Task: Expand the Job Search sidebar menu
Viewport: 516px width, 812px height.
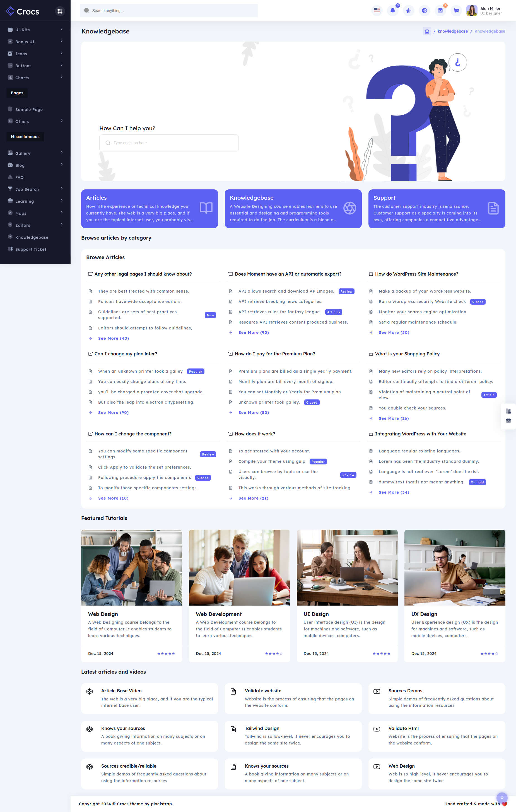Action: click(x=35, y=189)
